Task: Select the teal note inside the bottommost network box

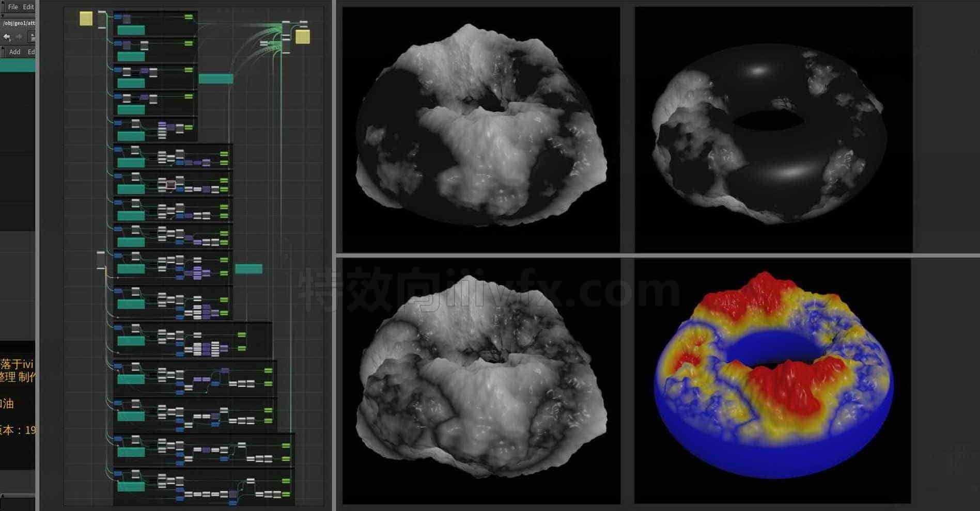Action: click(x=131, y=486)
